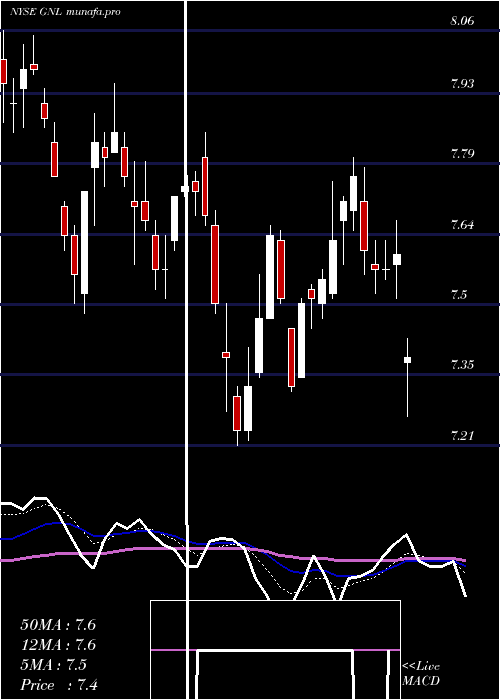
Task: Click the Price : 7.4 readout
Action: [x=59, y=685]
